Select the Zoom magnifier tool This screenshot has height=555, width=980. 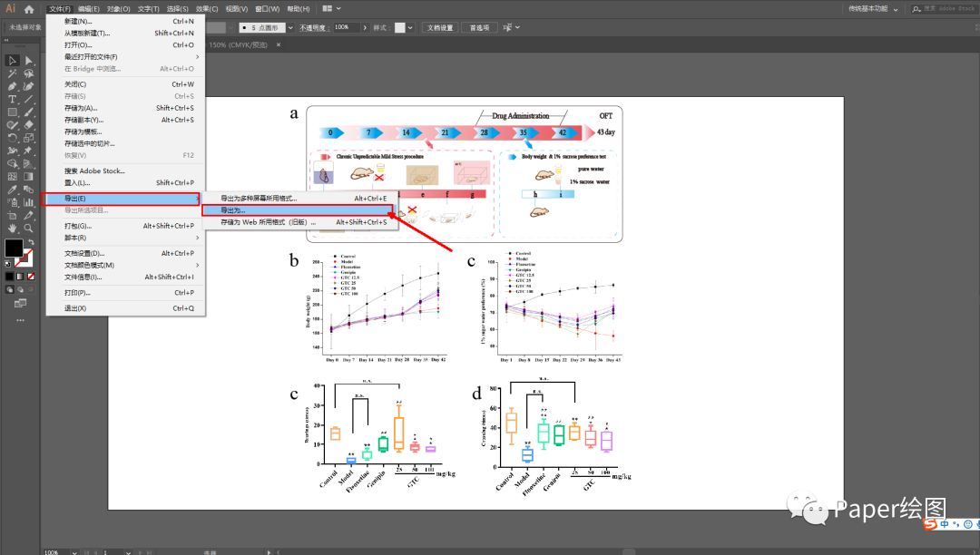pyautogui.click(x=29, y=229)
